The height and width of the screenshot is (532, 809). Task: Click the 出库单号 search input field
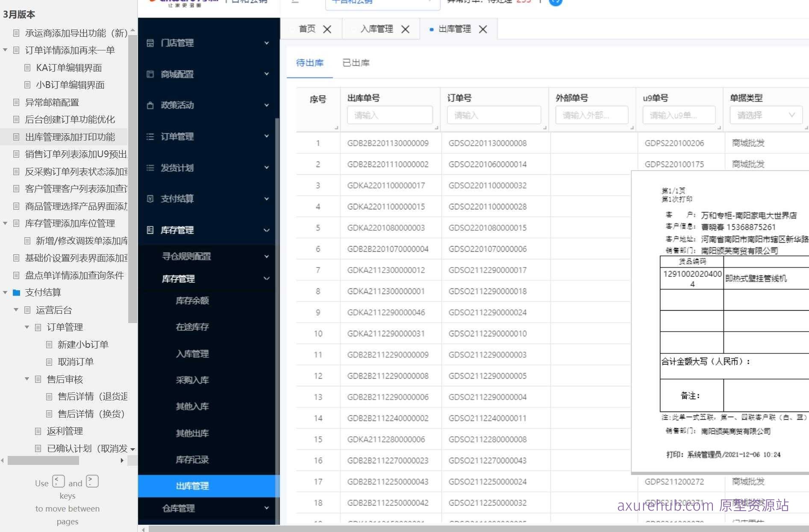(389, 115)
